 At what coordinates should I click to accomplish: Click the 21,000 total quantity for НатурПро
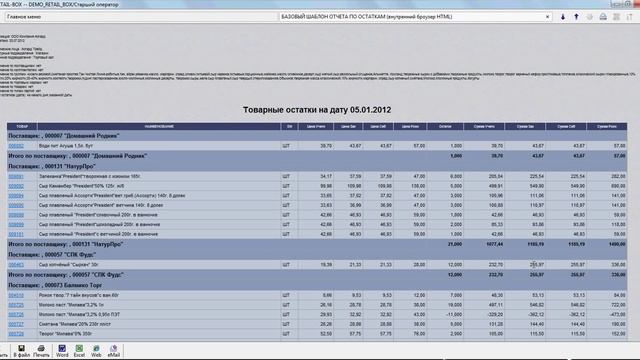pyautogui.click(x=455, y=244)
